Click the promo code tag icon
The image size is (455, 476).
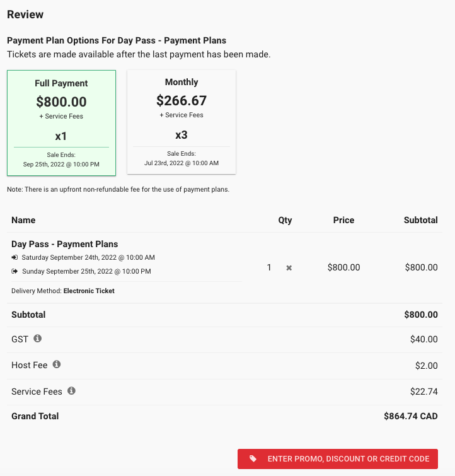253,458
